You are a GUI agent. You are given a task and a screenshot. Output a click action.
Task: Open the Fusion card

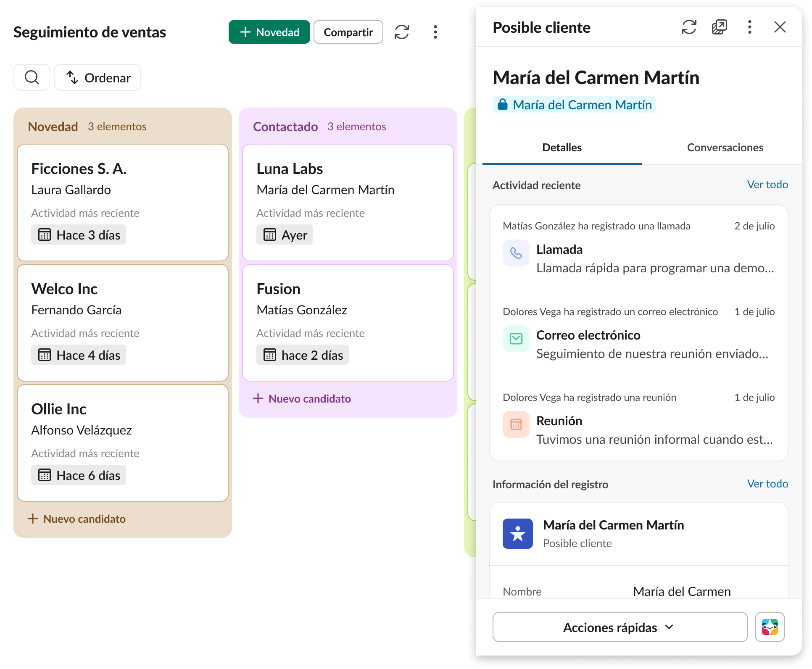348,323
